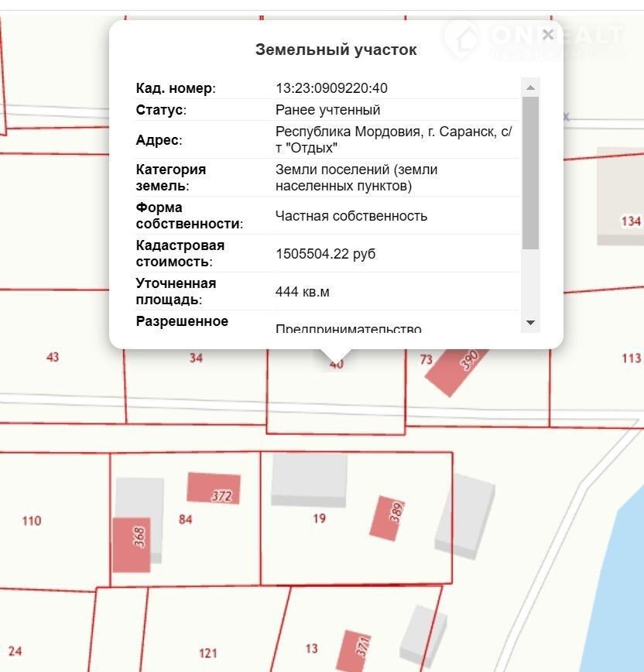Click the popup scrollbar down arrow
The height and width of the screenshot is (672, 644).
530,323
